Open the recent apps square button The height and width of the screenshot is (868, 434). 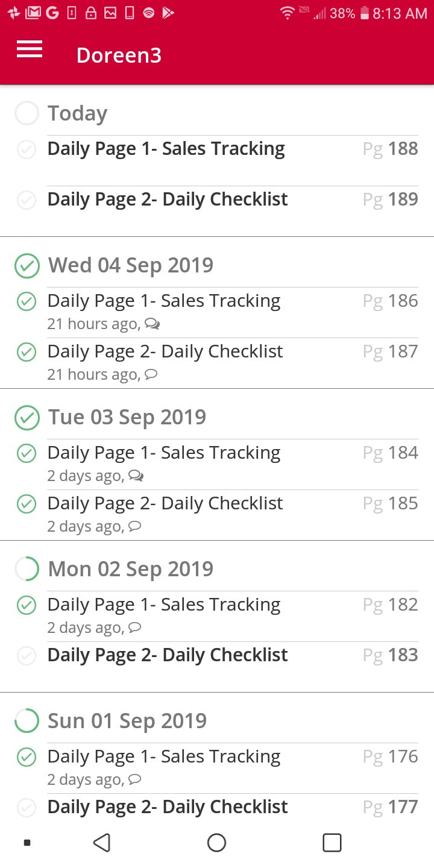click(x=332, y=843)
